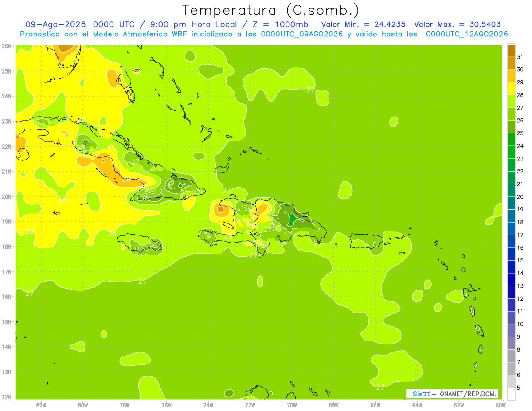Click the '82W' longitude axis label
This screenshot has height=411, width=532.
pos(41,405)
